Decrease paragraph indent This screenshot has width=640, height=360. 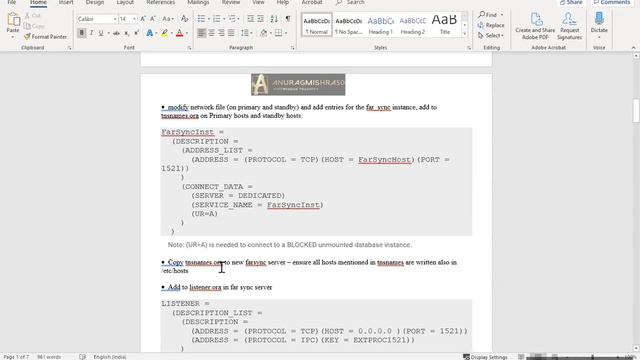pos(251,19)
